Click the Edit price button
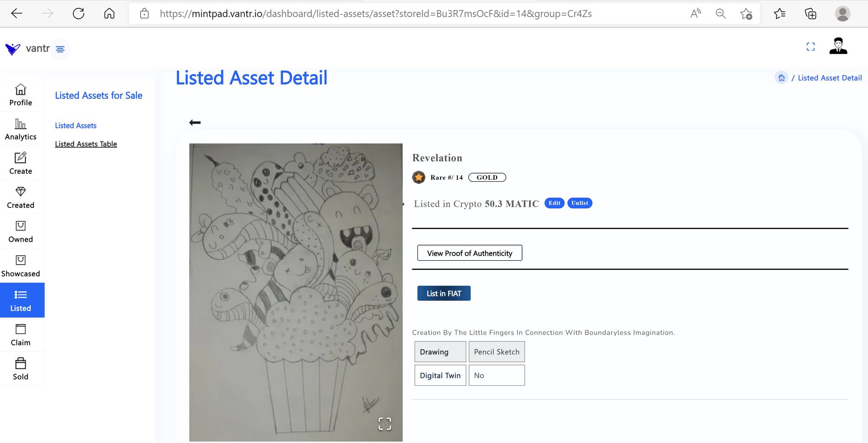The image size is (868, 443). click(x=554, y=203)
